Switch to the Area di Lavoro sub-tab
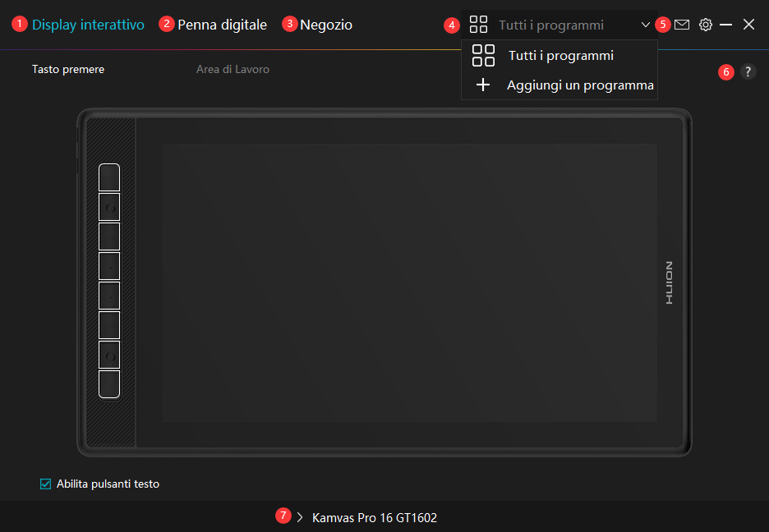This screenshot has width=769, height=532. coord(233,70)
